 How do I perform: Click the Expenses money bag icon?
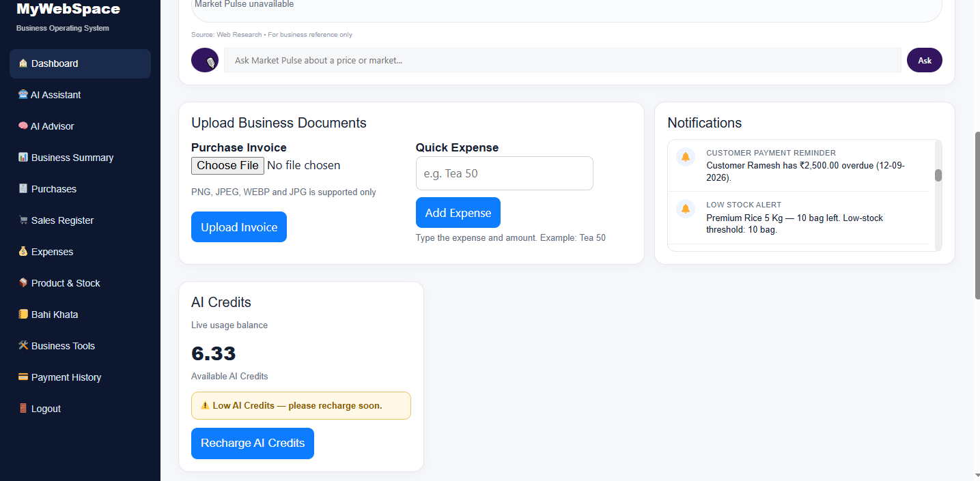point(23,252)
